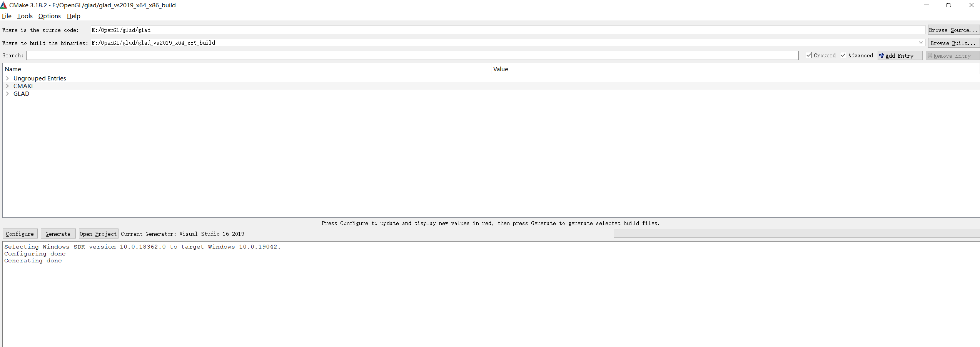Click the progress bar
Viewport: 980px width, 347px height.
pos(796,234)
